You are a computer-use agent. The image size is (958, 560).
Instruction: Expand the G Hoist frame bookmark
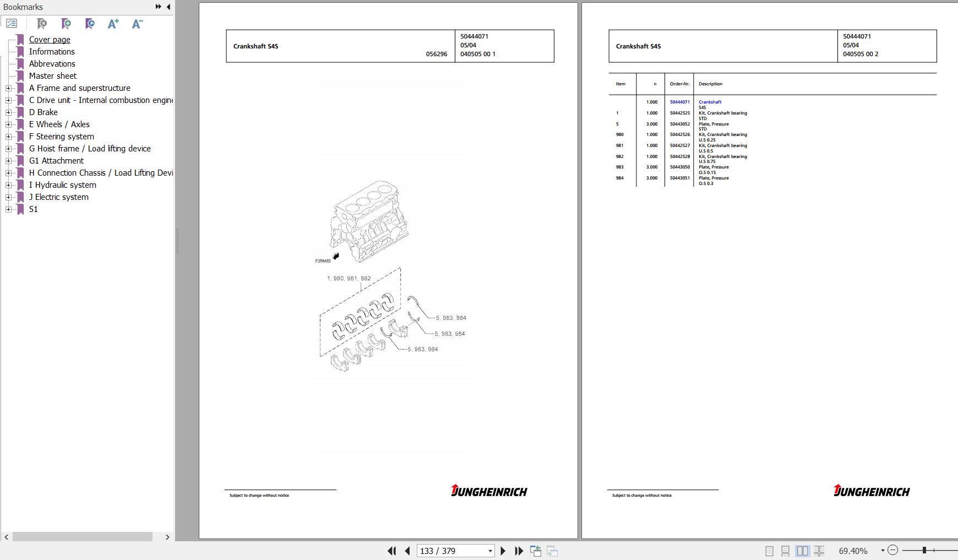tap(8, 149)
